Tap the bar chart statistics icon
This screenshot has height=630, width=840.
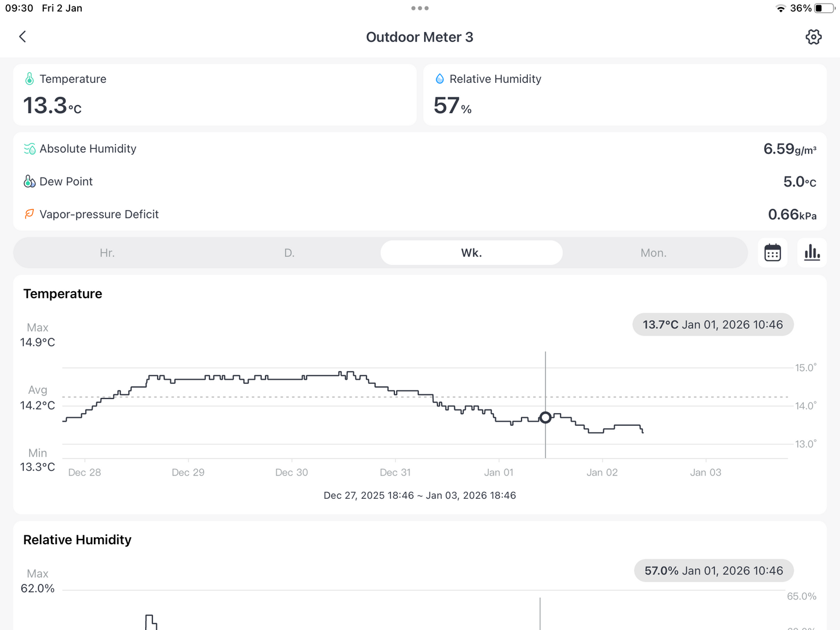(x=812, y=253)
